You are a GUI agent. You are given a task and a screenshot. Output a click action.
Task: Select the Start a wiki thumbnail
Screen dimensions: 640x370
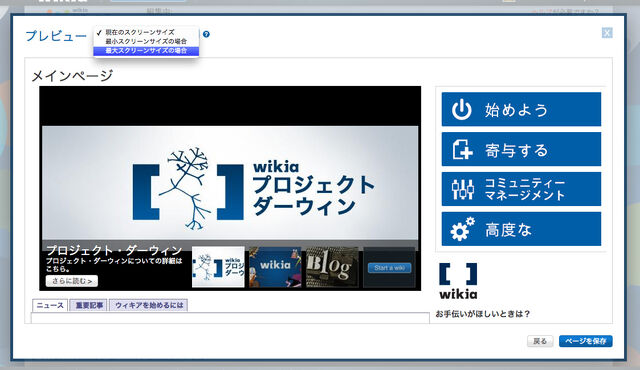pyautogui.click(x=389, y=267)
